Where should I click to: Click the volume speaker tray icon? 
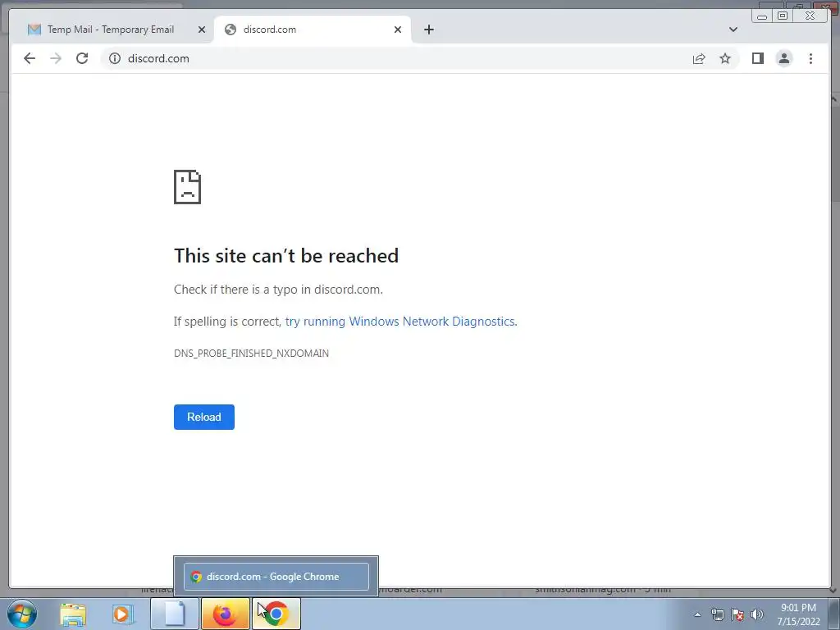757,614
